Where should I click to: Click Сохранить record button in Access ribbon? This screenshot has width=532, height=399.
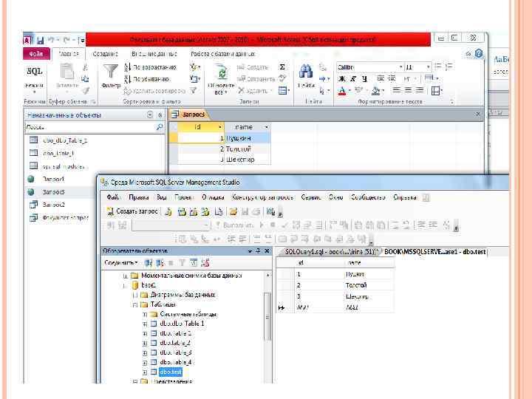256,79
